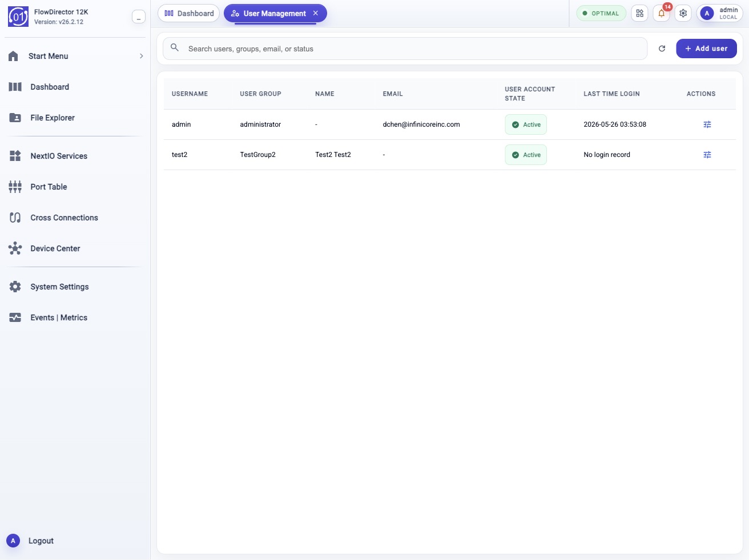
Task: Close the User Management tab
Action: pyautogui.click(x=315, y=13)
